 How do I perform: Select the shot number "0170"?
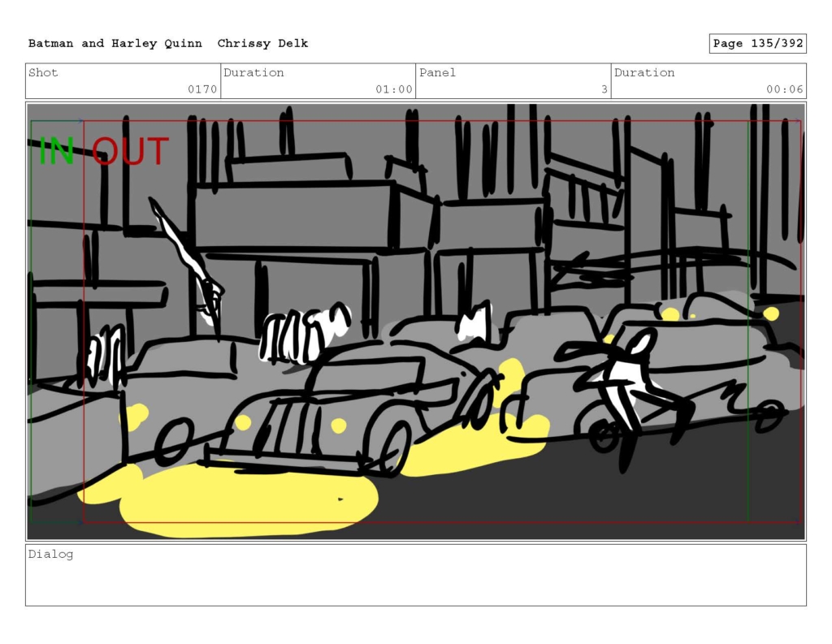pos(202,89)
